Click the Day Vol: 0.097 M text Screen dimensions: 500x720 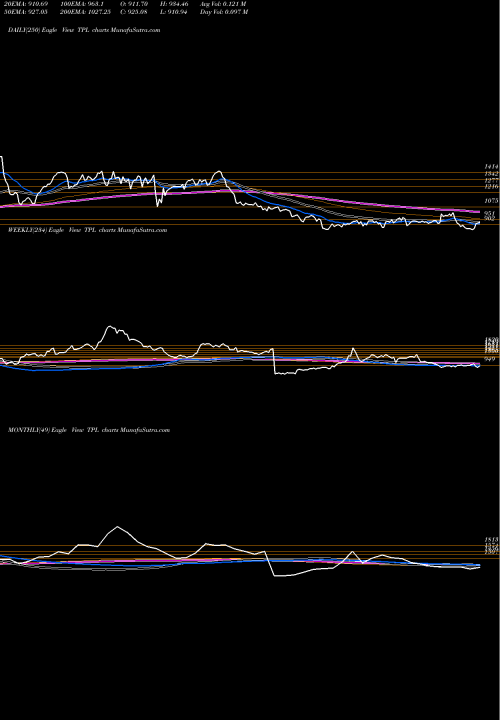pyautogui.click(x=224, y=12)
